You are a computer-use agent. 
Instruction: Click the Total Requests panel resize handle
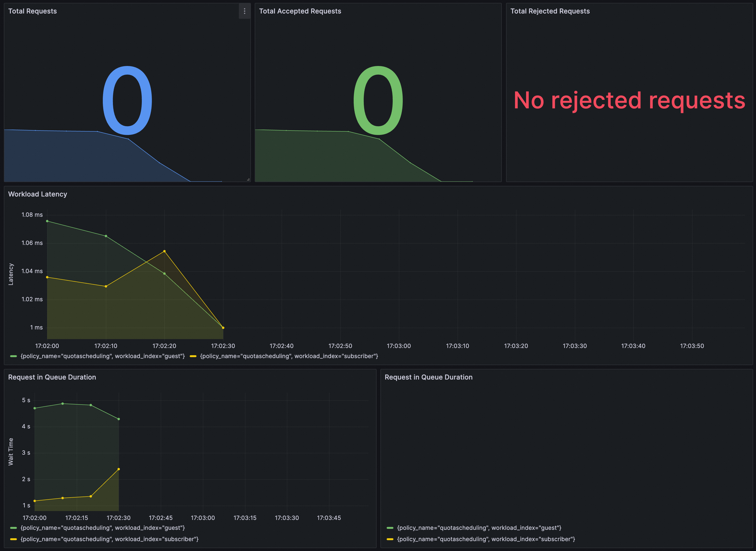pos(248,179)
